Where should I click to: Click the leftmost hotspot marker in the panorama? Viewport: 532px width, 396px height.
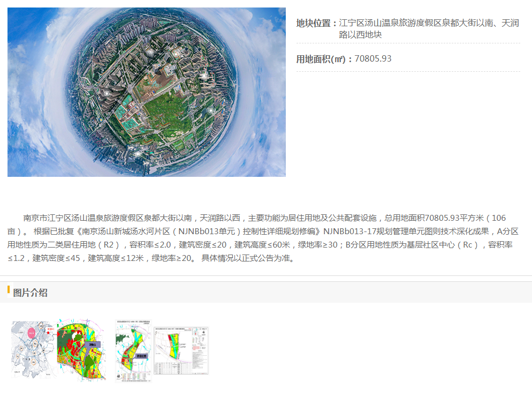tap(107, 93)
